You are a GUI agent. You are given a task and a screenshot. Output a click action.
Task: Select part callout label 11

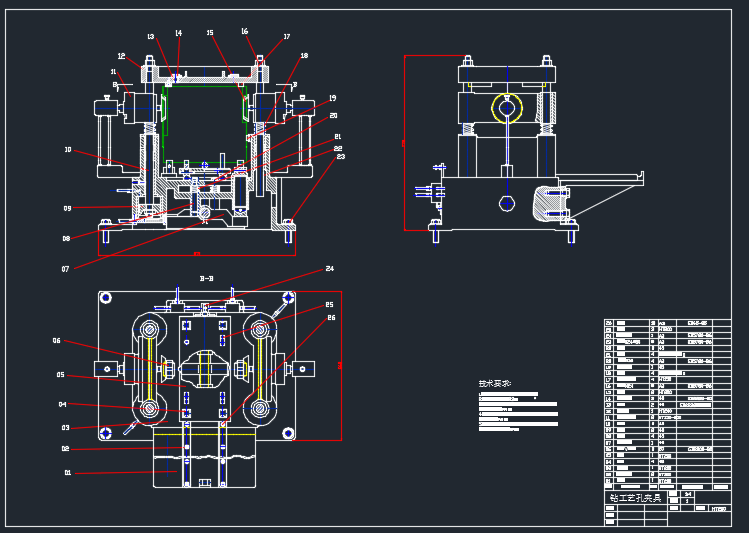point(114,72)
